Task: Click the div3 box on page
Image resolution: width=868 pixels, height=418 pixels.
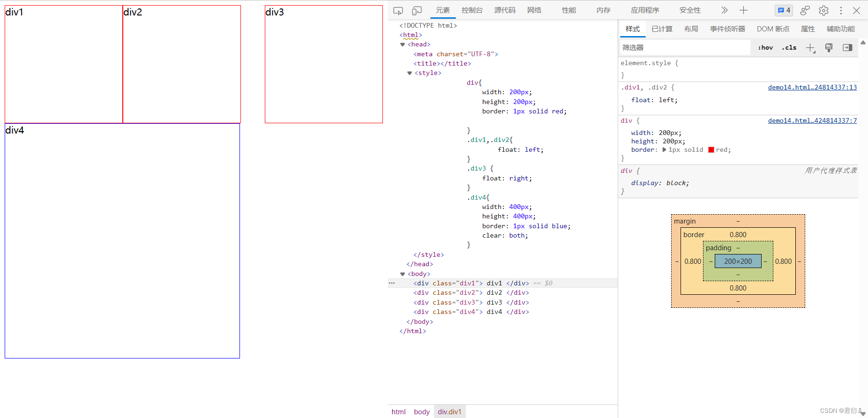Action: tap(324, 64)
